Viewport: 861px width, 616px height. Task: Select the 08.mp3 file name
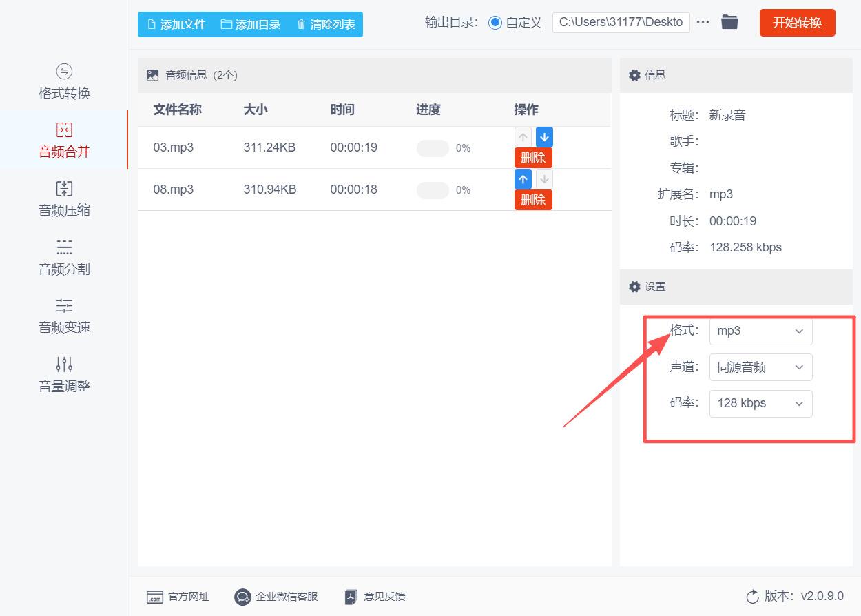[173, 189]
